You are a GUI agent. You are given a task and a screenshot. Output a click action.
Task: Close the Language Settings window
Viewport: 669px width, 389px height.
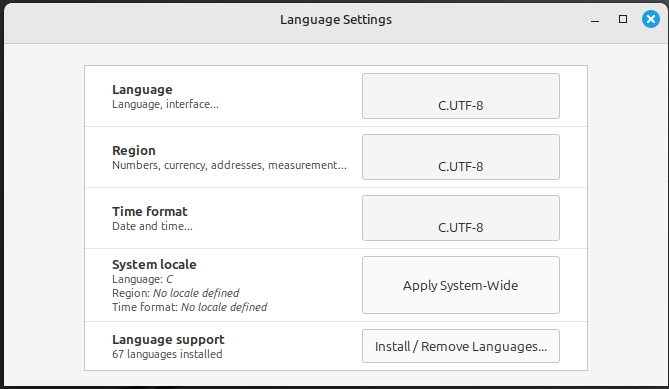coord(651,19)
